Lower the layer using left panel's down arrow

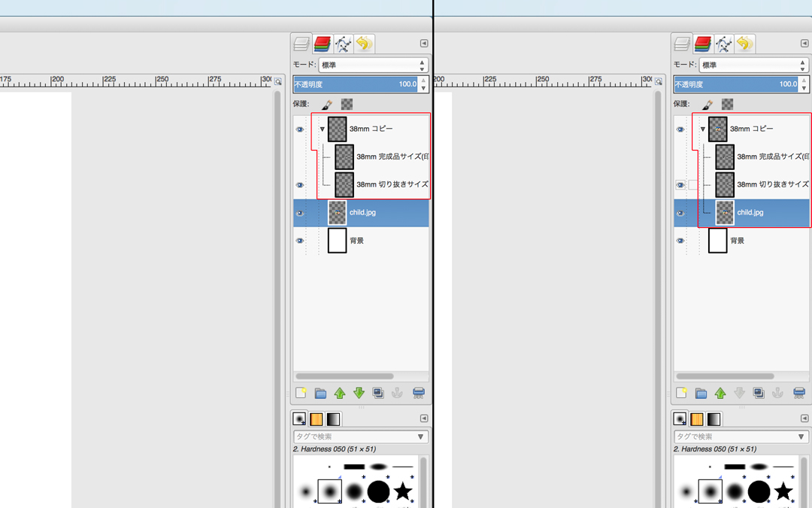click(359, 393)
